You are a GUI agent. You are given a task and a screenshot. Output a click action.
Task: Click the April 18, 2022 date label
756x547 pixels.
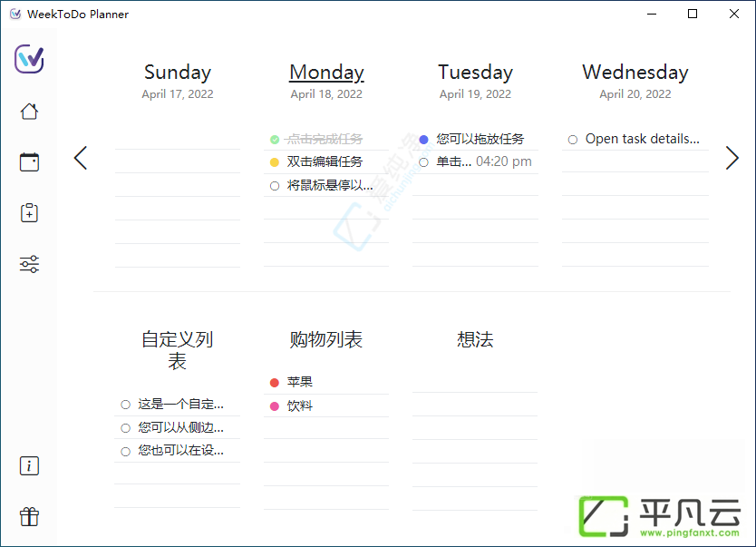(x=326, y=94)
